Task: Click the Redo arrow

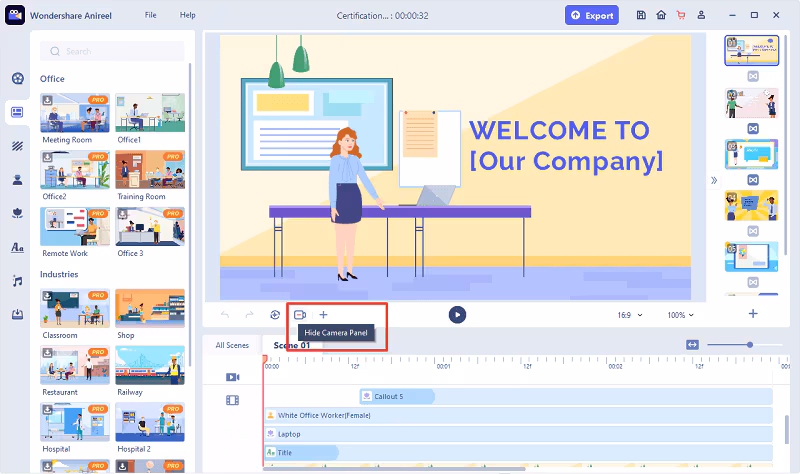Action: click(249, 315)
